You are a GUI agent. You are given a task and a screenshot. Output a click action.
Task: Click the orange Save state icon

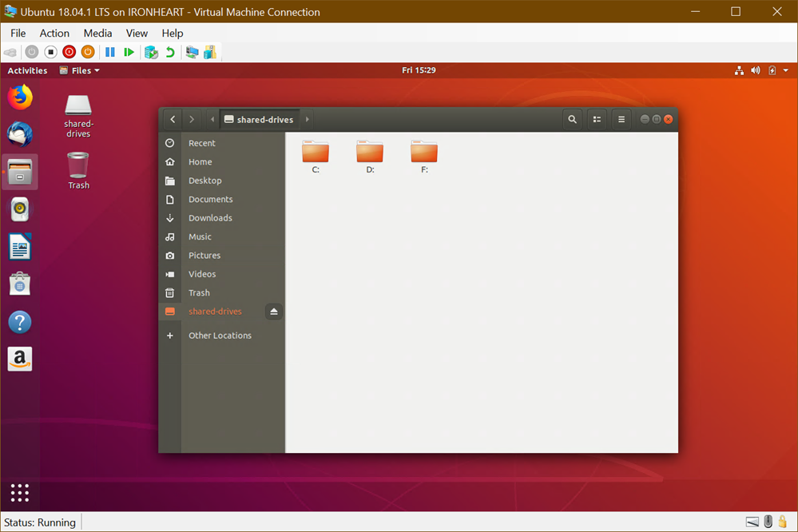tap(88, 52)
